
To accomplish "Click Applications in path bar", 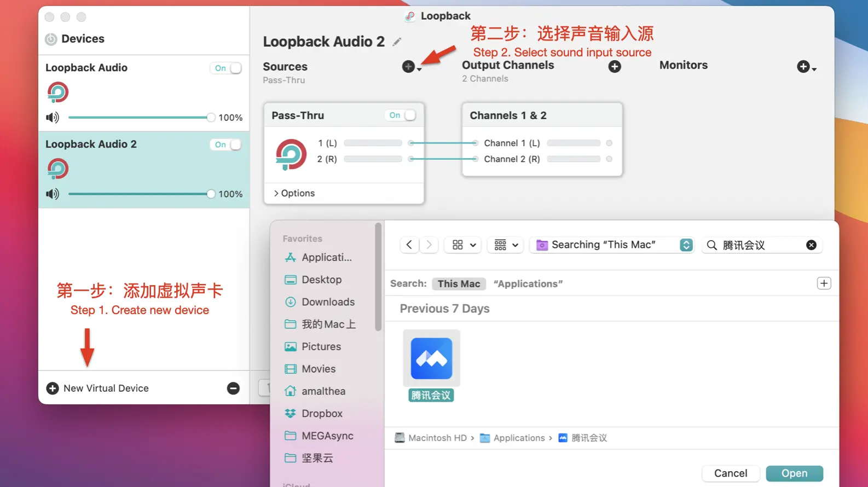I will (513, 438).
